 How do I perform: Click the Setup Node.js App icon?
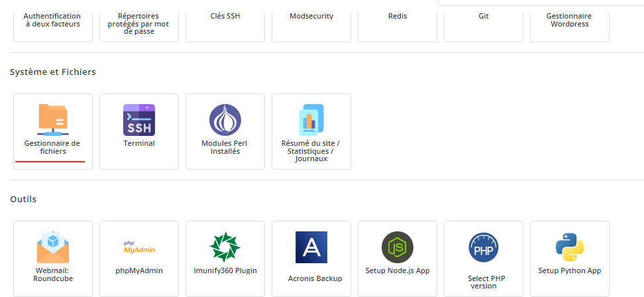[398, 247]
